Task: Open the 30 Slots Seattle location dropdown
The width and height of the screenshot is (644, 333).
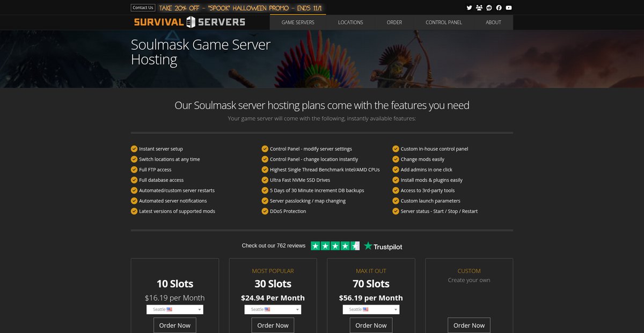Action: pyautogui.click(x=273, y=309)
